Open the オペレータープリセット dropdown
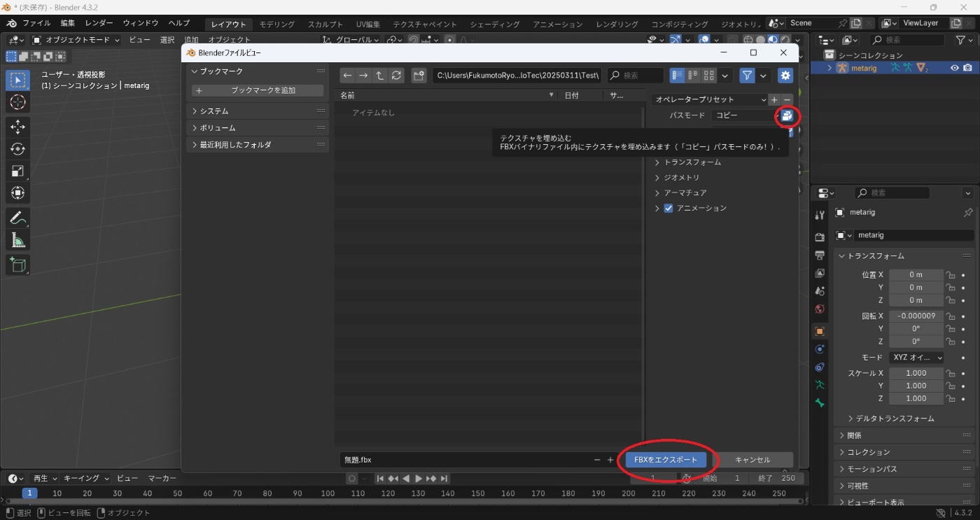The width and height of the screenshot is (980, 520). 710,100
